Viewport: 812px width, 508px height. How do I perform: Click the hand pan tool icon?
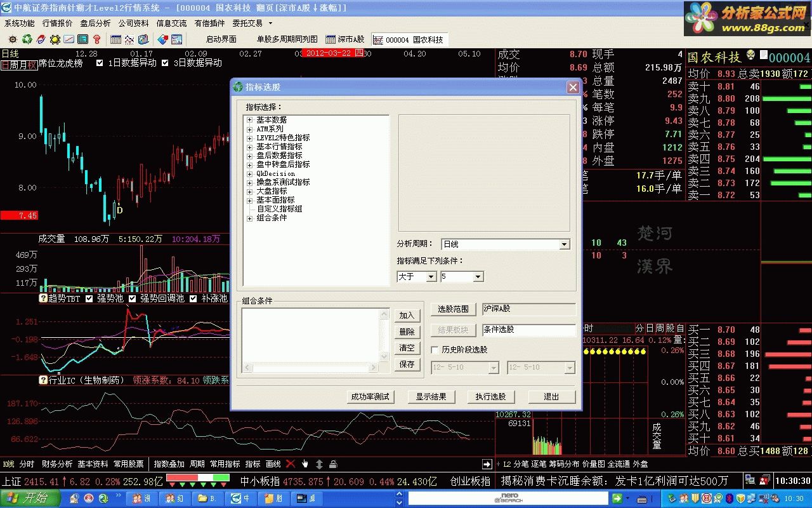305,464
